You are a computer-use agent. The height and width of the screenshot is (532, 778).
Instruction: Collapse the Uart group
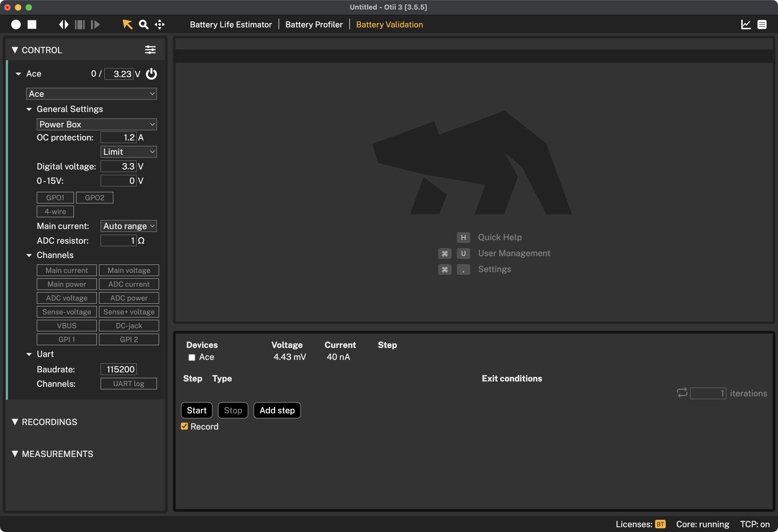[x=29, y=354]
